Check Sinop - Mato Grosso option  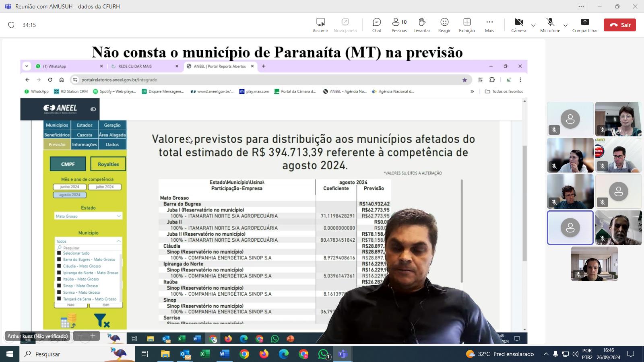[x=59, y=286]
